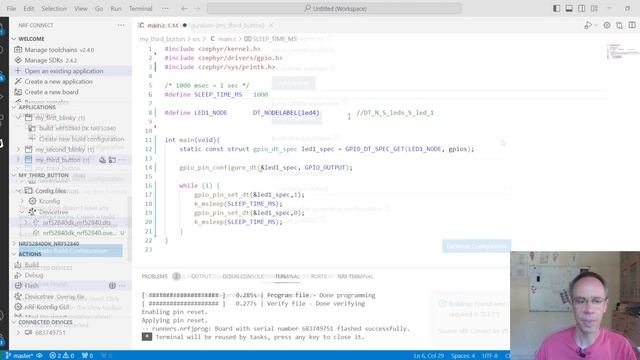Collapse the my_first_blinky application

pos(18,118)
